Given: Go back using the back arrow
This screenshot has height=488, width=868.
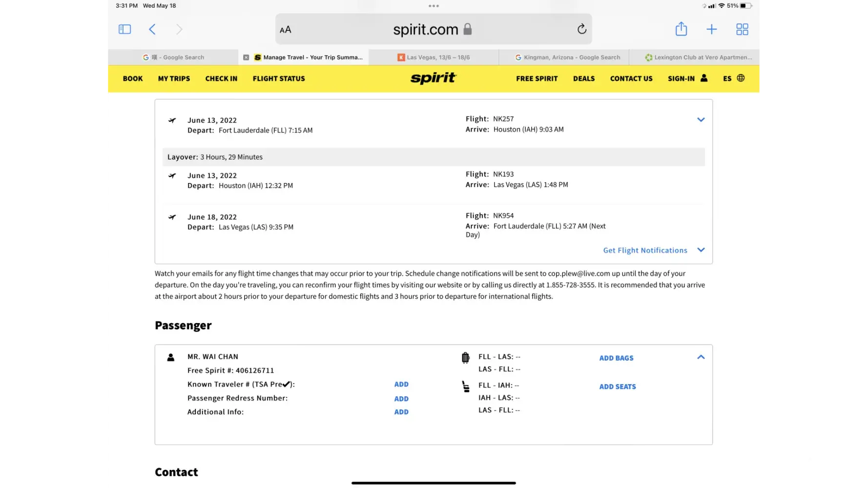Looking at the screenshot, I should (152, 29).
